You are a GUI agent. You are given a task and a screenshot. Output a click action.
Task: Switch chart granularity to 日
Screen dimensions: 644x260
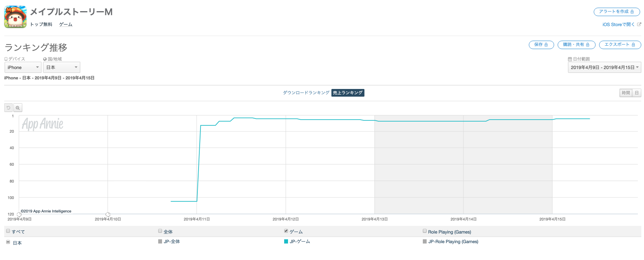pos(637,93)
